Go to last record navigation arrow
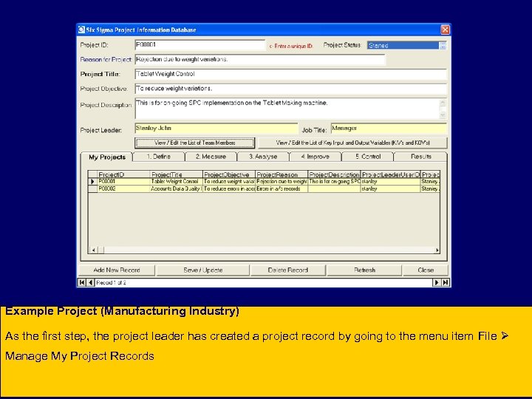Screen dimensions: 532x399 (445, 282)
